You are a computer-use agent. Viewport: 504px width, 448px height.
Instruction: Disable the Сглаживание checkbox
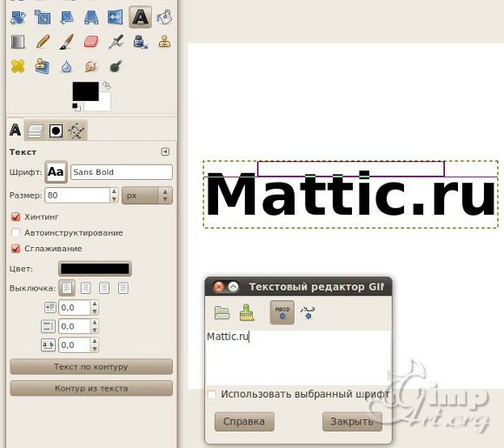pyautogui.click(x=16, y=249)
